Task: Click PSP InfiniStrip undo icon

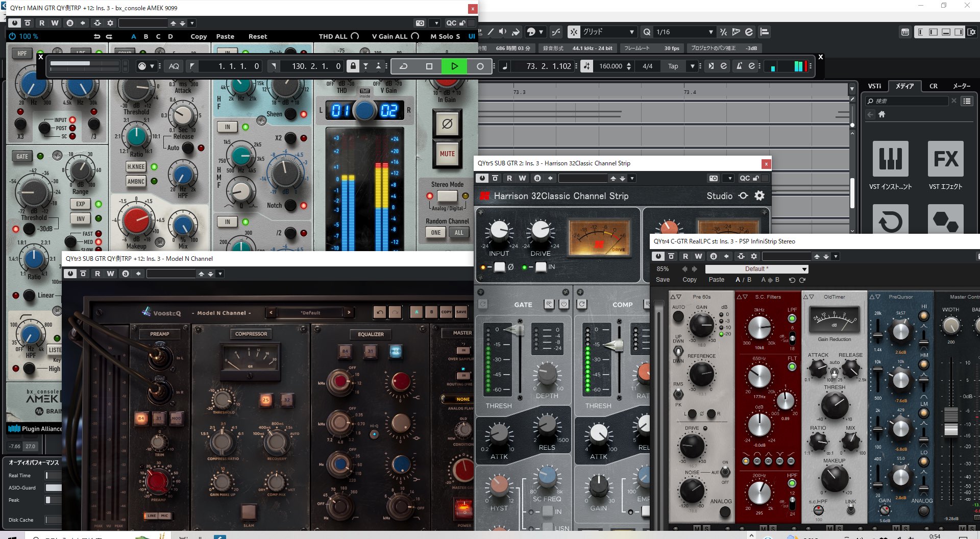Action: [792, 280]
